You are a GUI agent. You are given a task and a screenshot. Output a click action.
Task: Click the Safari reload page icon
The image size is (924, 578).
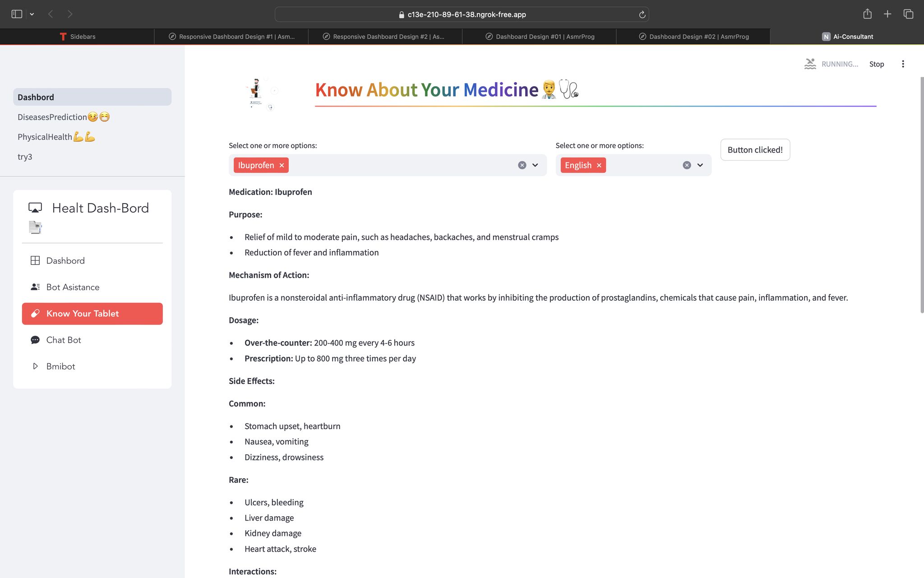pyautogui.click(x=642, y=14)
